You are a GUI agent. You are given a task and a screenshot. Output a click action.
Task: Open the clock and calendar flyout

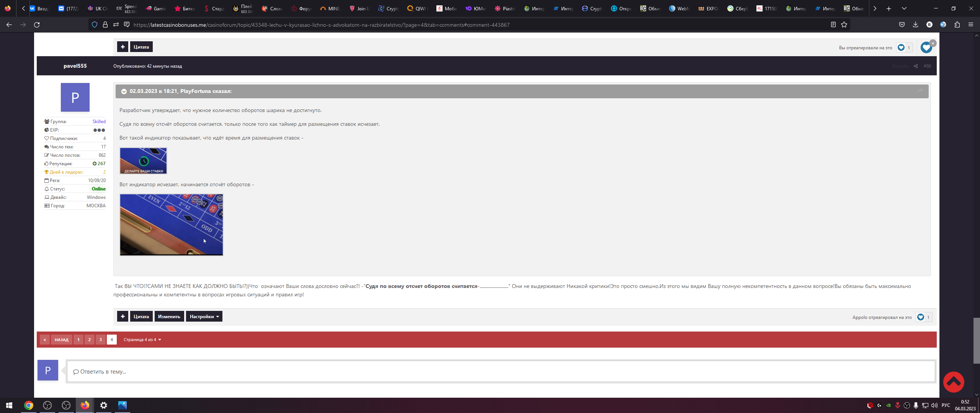coord(965,405)
